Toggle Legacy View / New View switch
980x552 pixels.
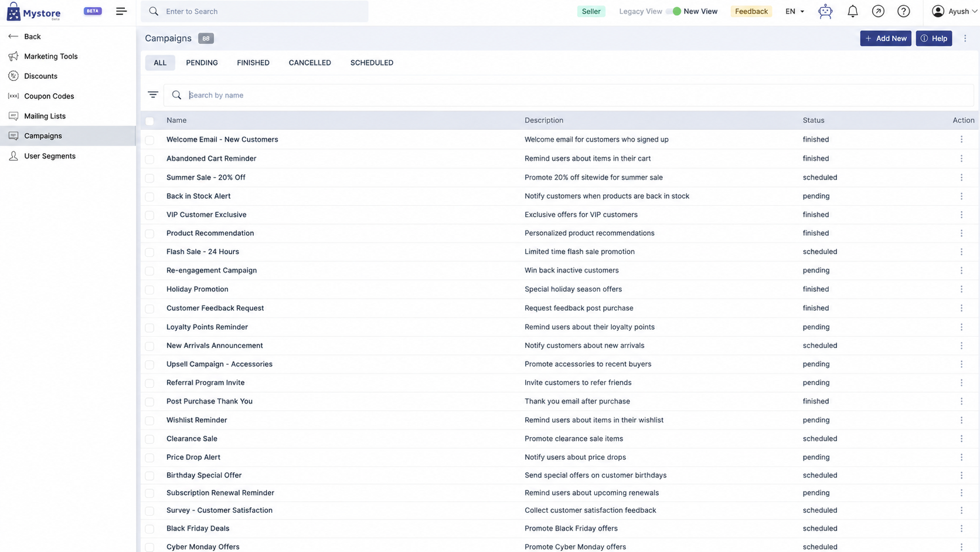pyautogui.click(x=673, y=11)
